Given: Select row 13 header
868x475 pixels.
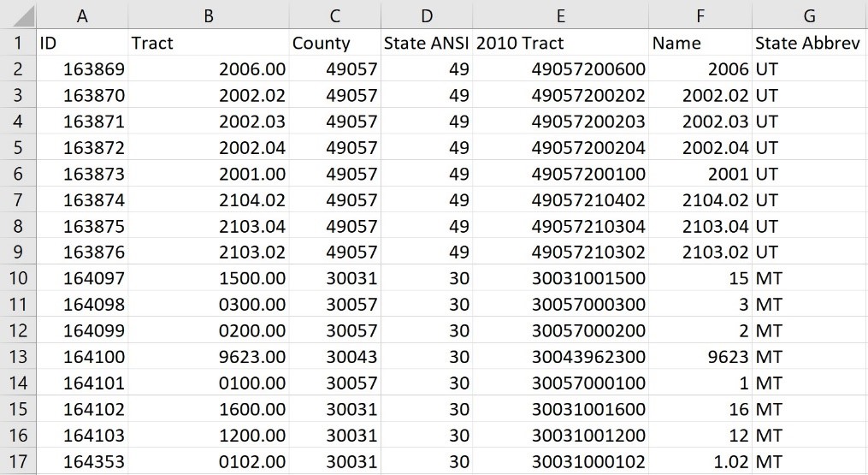Looking at the screenshot, I should click(18, 357).
